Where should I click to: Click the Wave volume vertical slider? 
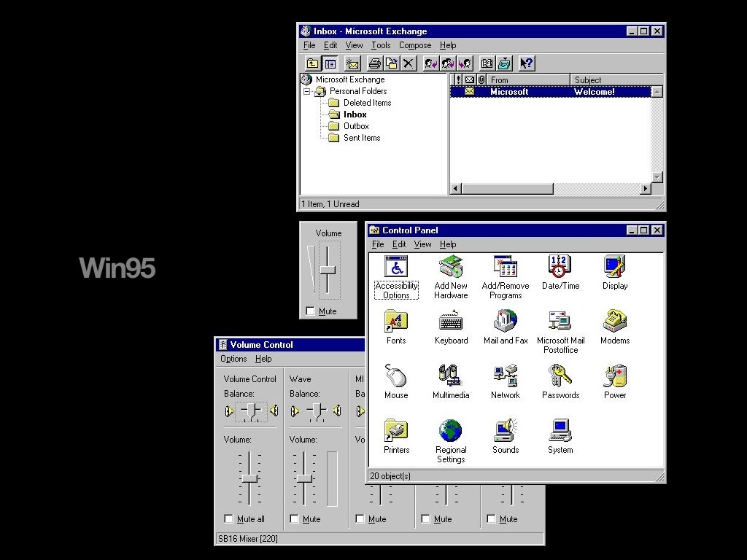click(x=305, y=478)
